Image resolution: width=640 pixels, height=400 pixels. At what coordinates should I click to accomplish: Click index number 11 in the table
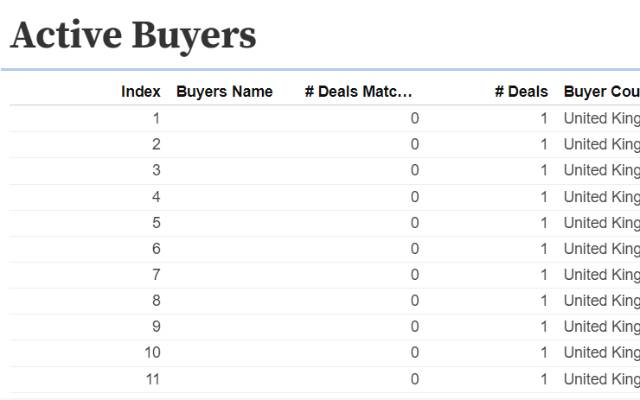tap(152, 379)
